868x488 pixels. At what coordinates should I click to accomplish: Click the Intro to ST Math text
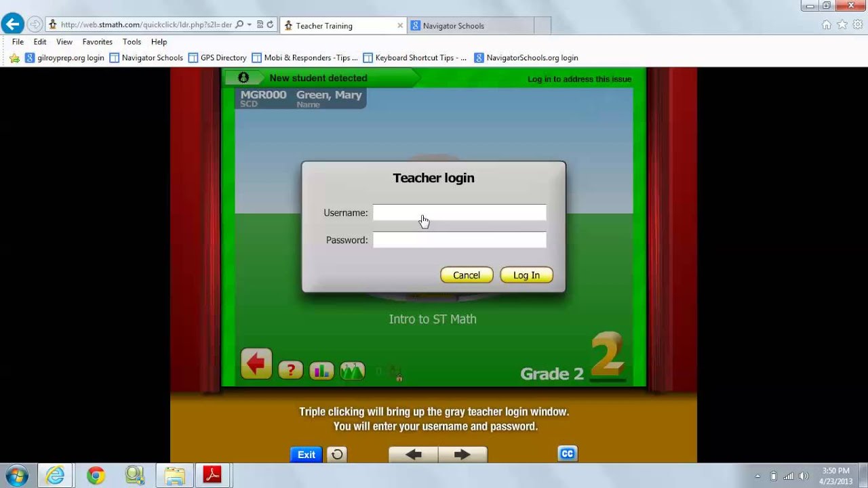(x=433, y=319)
